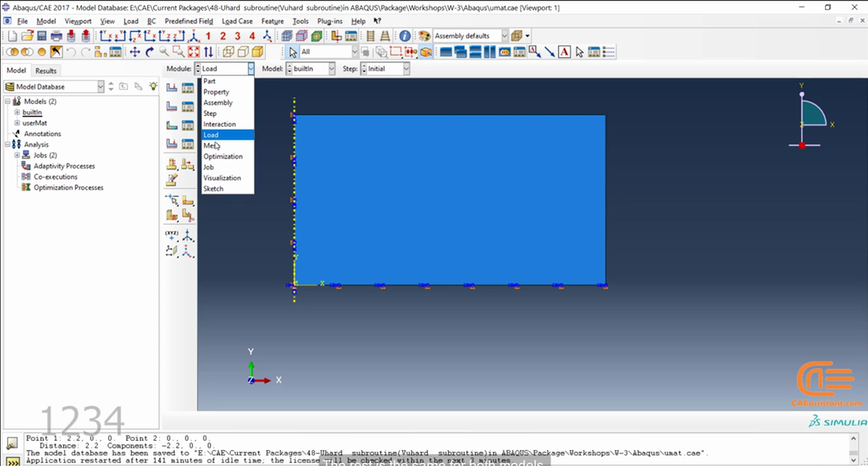Click the blue rectangular part in viewport

tap(450, 200)
